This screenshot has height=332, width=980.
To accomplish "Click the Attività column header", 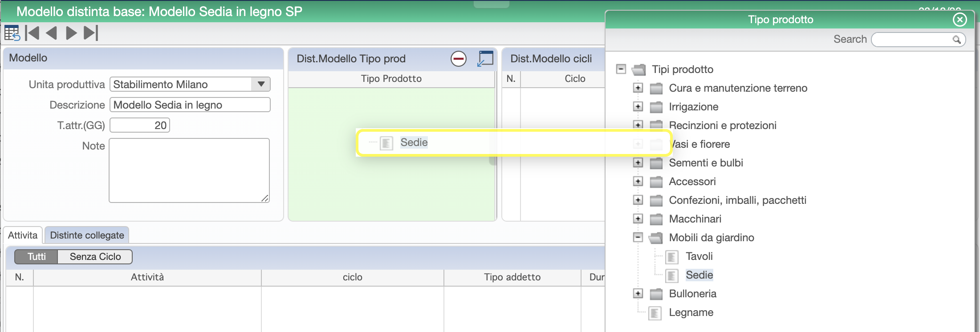I will click(x=147, y=277).
